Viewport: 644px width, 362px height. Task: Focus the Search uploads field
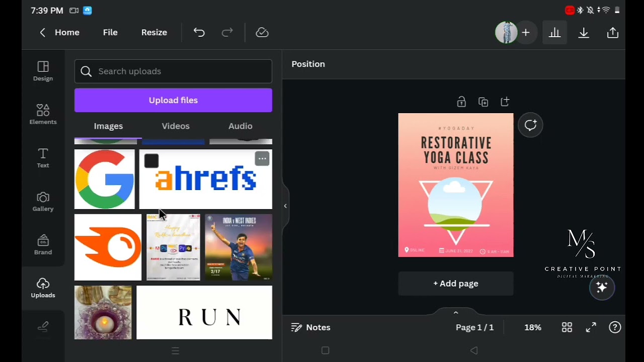pyautogui.click(x=173, y=71)
